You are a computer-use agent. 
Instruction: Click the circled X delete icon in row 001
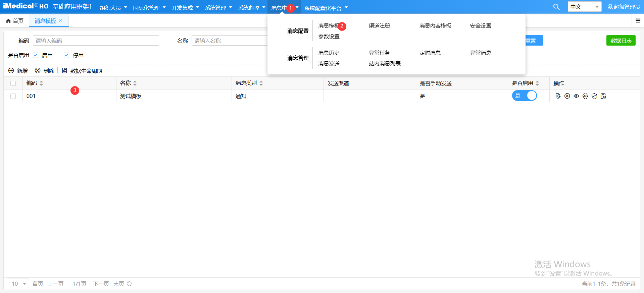coord(567,96)
